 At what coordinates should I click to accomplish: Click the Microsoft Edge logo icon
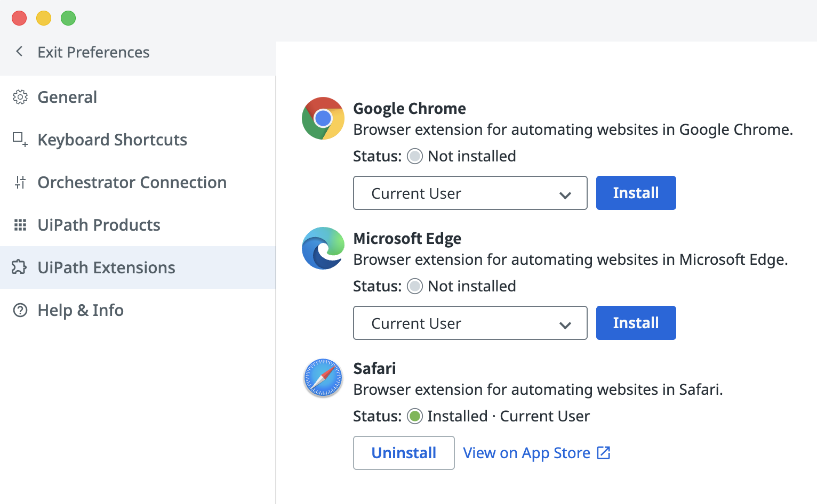point(323,248)
